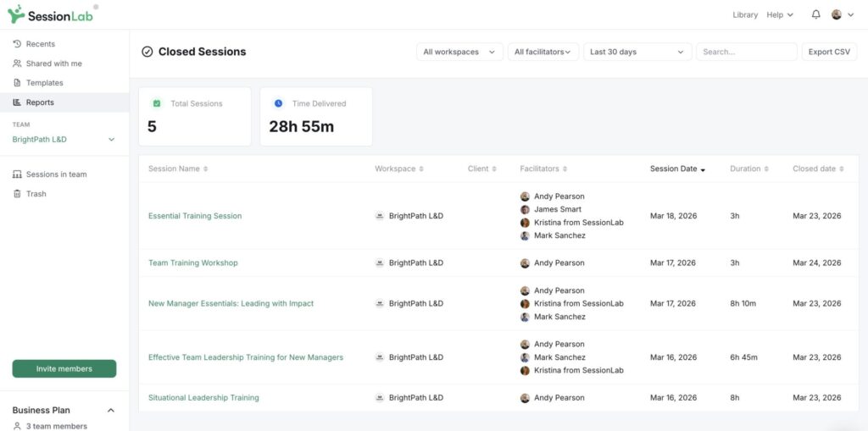Click the Time Delivered blue clock icon
Image resolution: width=868 pixels, height=431 pixels.
(278, 103)
